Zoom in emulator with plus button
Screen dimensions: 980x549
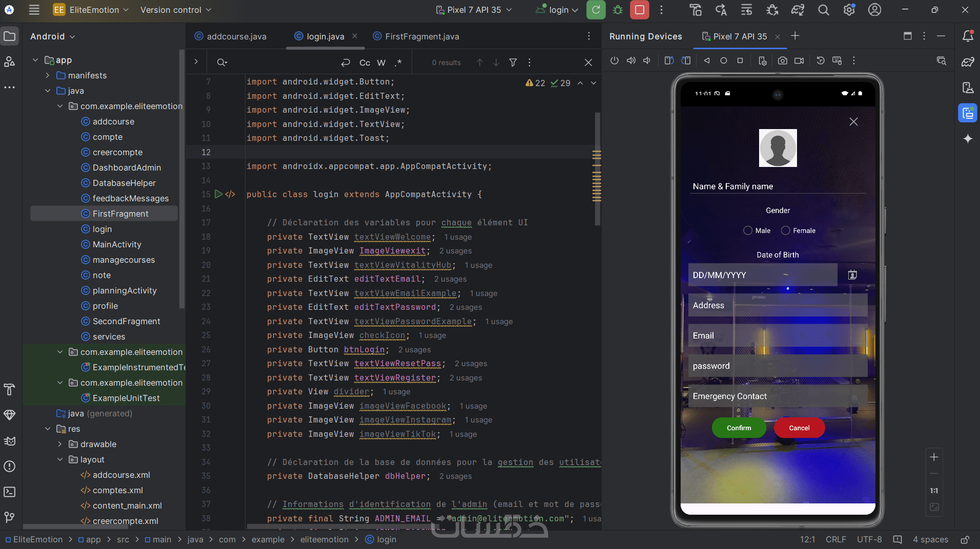coord(934,457)
